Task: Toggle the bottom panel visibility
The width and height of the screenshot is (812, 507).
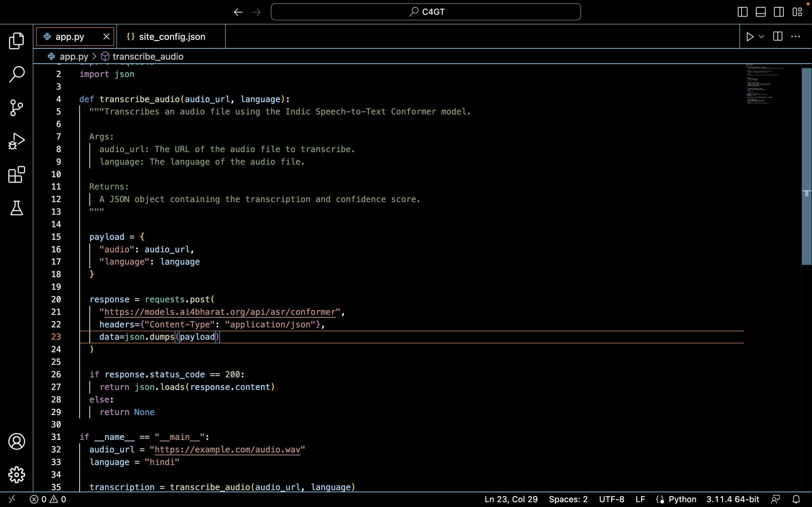Action: point(760,12)
